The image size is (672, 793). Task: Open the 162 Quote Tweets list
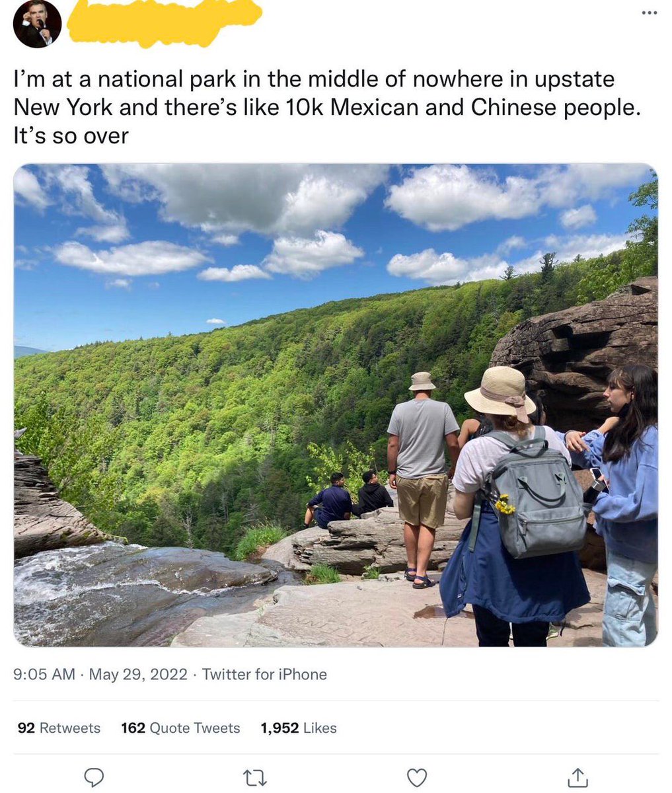pos(180,728)
